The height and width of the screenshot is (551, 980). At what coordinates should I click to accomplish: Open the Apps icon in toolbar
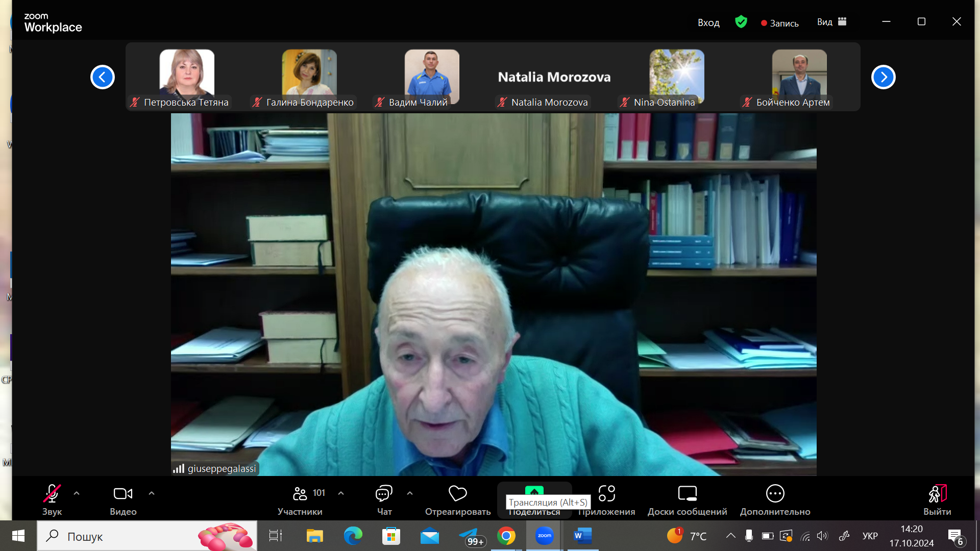click(606, 494)
